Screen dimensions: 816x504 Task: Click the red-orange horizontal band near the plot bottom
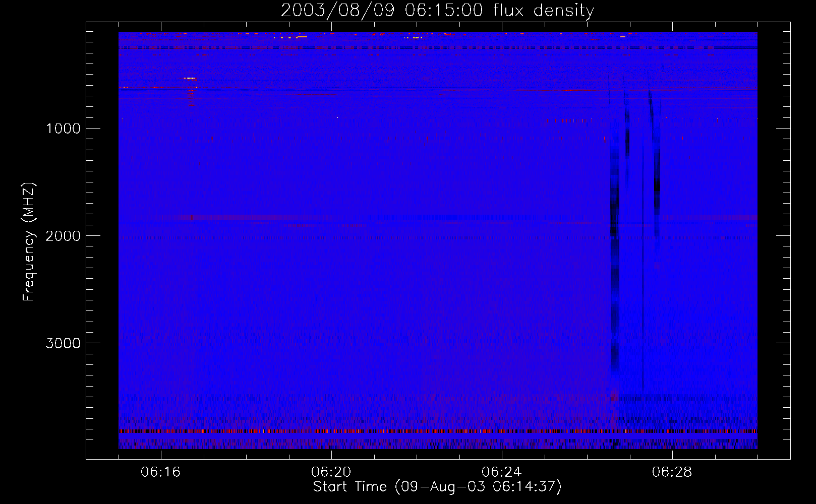click(438, 431)
